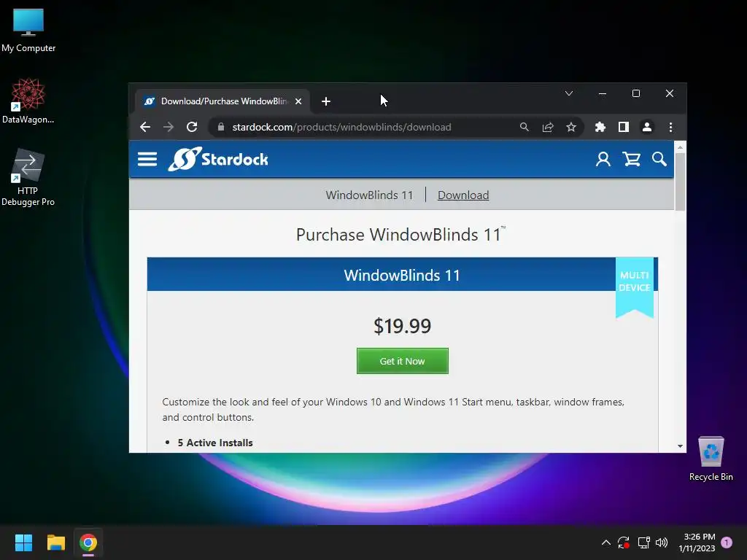View site information via the padlock icon

click(x=220, y=127)
